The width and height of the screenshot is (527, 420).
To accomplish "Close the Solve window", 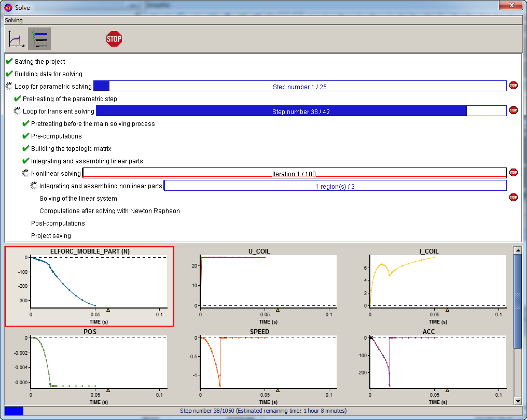I will [510, 6].
